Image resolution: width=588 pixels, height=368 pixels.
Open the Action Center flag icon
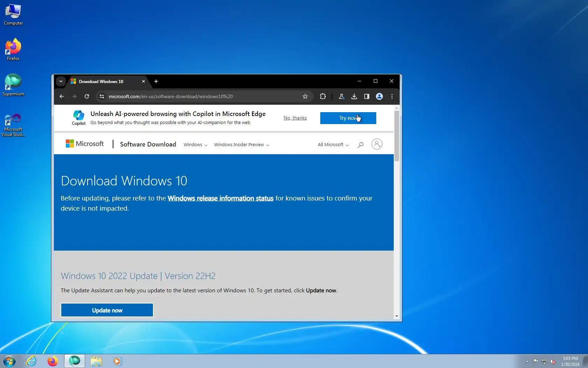pyautogui.click(x=535, y=361)
